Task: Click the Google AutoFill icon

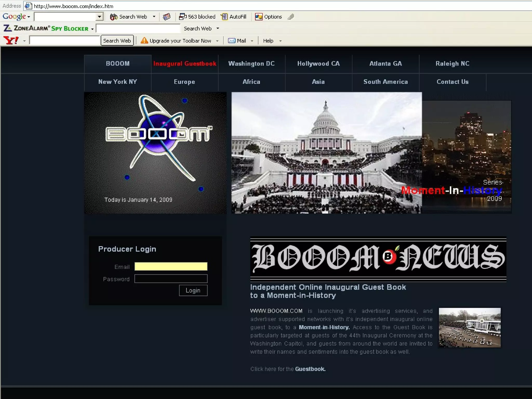Action: [224, 17]
